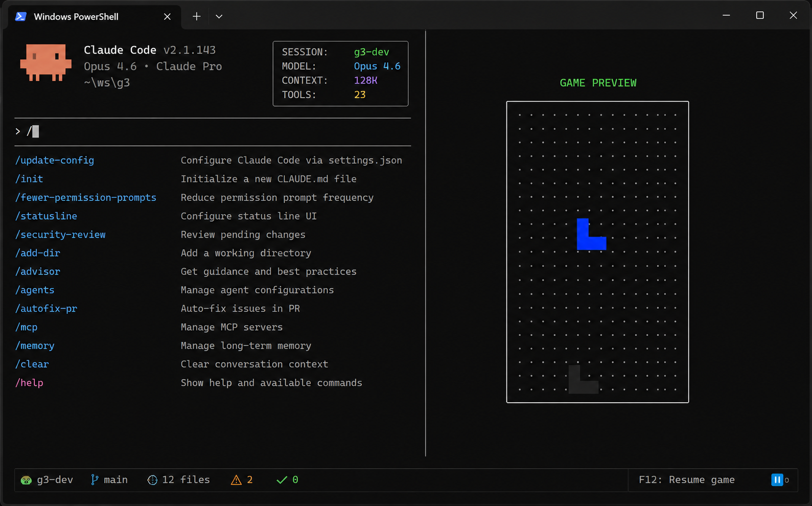Click the 'GAME PREVIEW' heading
The image size is (812, 506).
(x=598, y=83)
